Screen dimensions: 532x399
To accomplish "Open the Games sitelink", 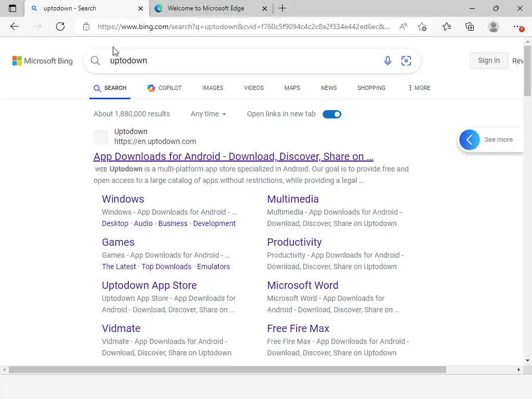I will tap(118, 242).
